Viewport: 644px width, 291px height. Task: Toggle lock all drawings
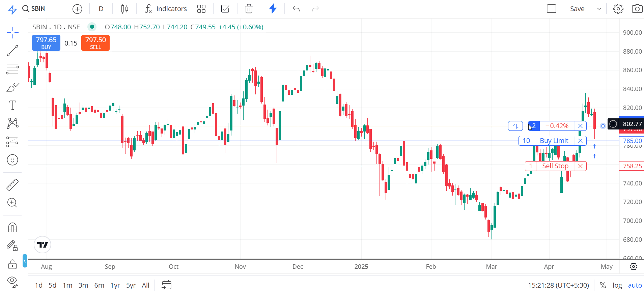click(x=12, y=264)
